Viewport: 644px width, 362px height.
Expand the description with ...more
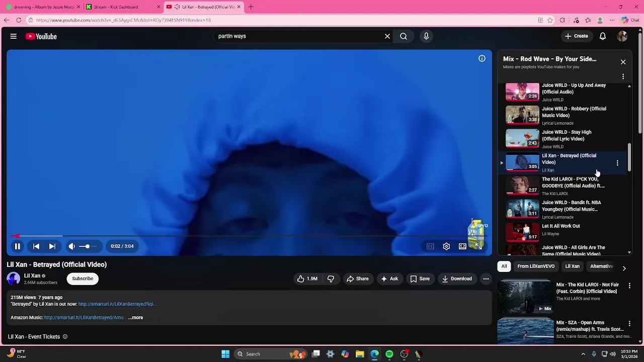click(x=135, y=318)
